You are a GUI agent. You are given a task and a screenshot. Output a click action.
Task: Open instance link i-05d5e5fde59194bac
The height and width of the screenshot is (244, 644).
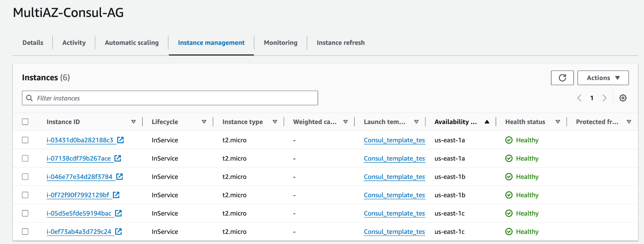coord(79,213)
